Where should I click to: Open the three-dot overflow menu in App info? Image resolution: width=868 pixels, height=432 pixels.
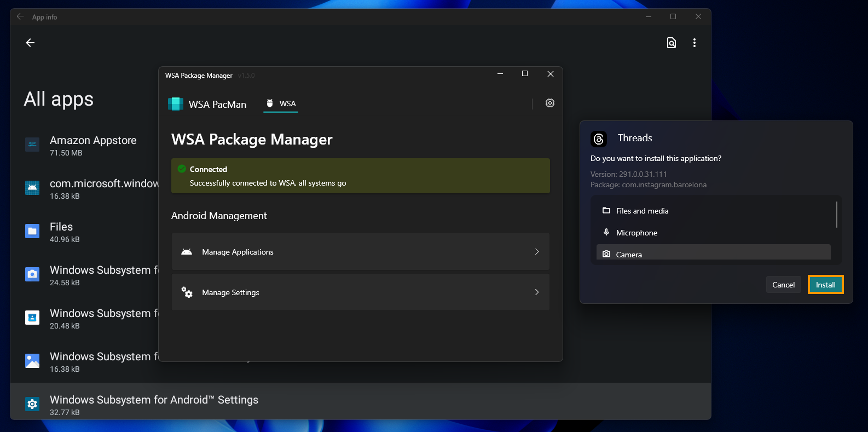pyautogui.click(x=695, y=43)
